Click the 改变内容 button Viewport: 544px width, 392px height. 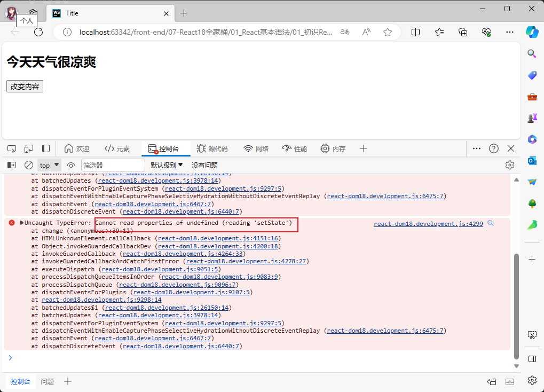point(25,87)
